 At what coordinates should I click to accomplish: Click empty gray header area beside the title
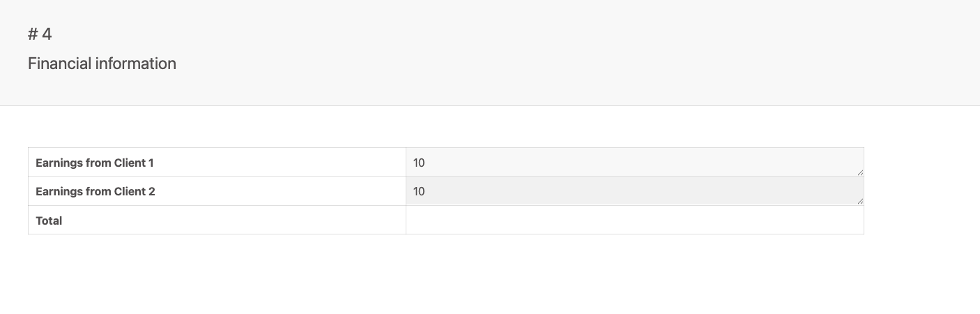pyautogui.click(x=558, y=52)
